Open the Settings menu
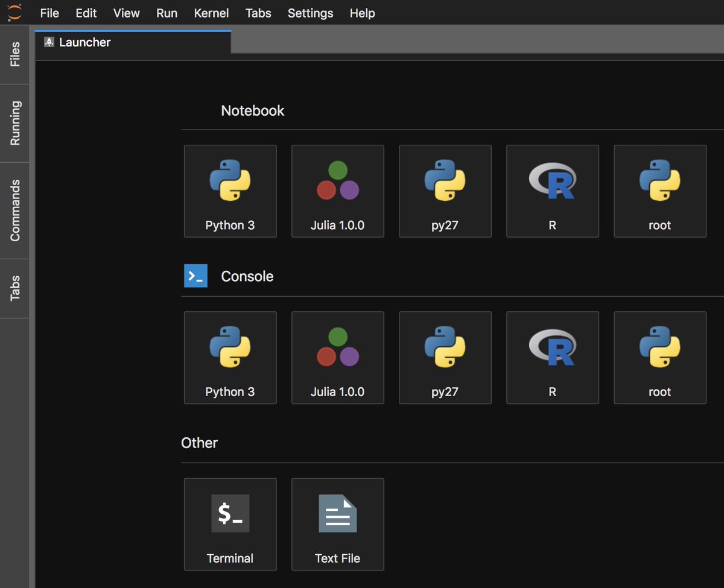Screen dimensions: 724x588 [310, 13]
